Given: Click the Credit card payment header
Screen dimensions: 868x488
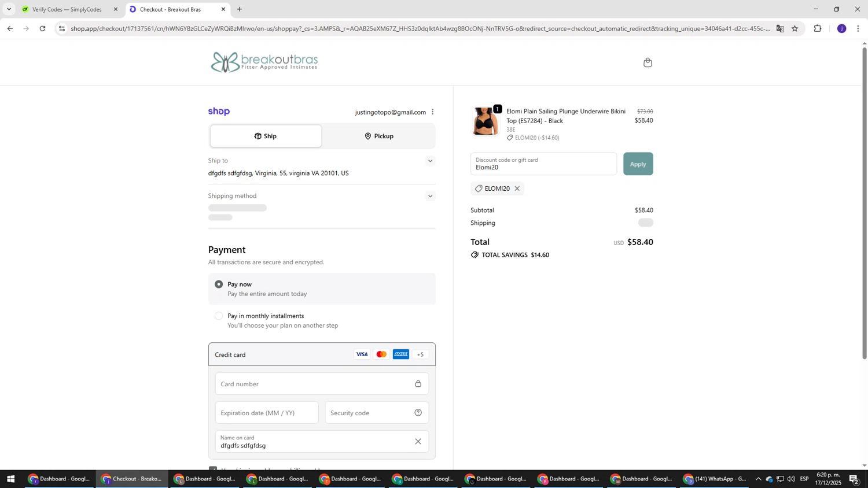Looking at the screenshot, I should tap(322, 354).
